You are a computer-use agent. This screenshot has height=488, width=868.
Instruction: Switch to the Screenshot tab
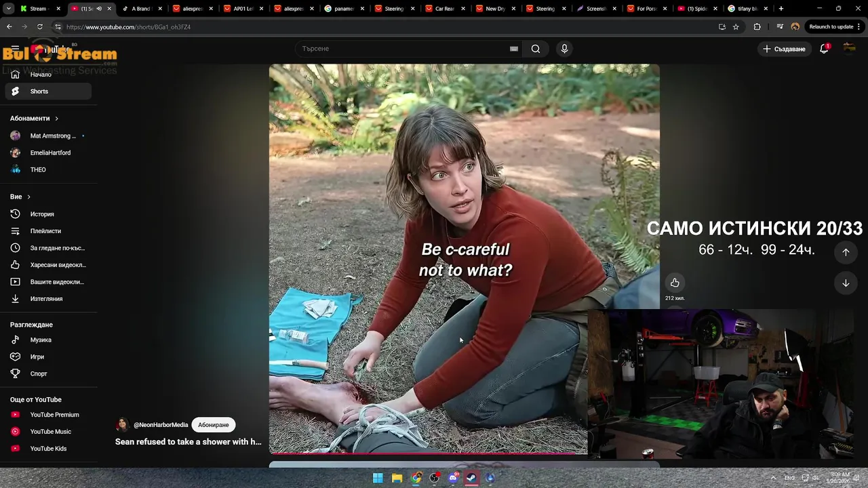596,9
